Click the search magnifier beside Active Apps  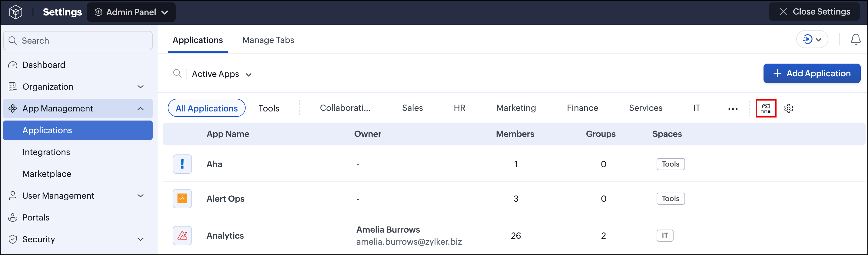coord(177,73)
